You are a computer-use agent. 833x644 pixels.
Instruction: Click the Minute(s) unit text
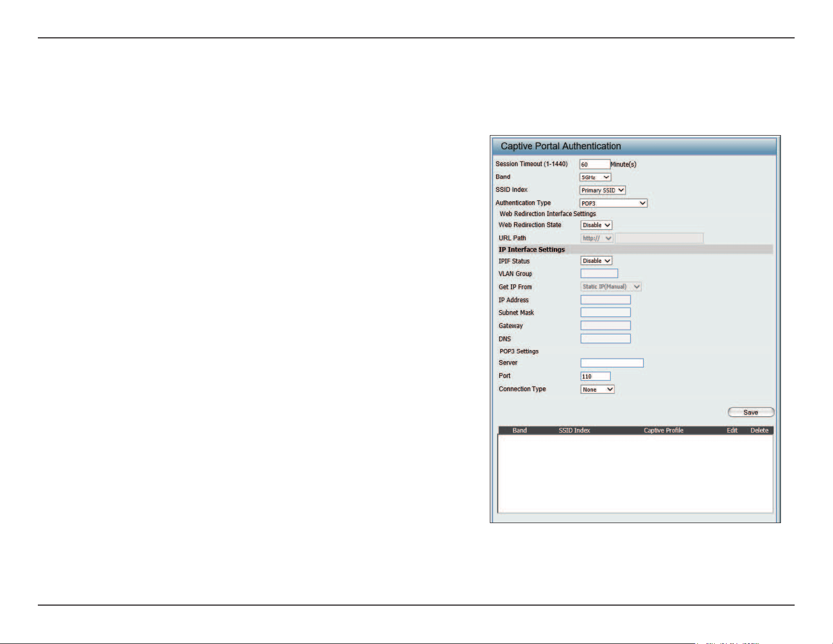point(623,165)
